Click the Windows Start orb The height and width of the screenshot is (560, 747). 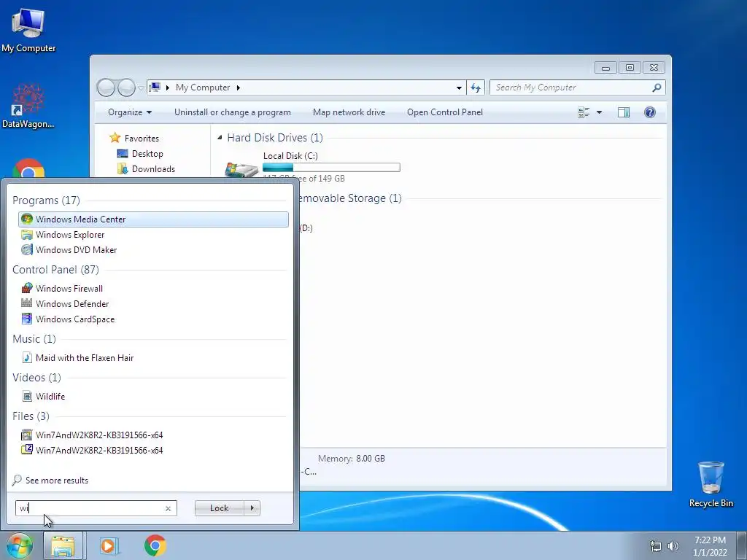(19, 545)
